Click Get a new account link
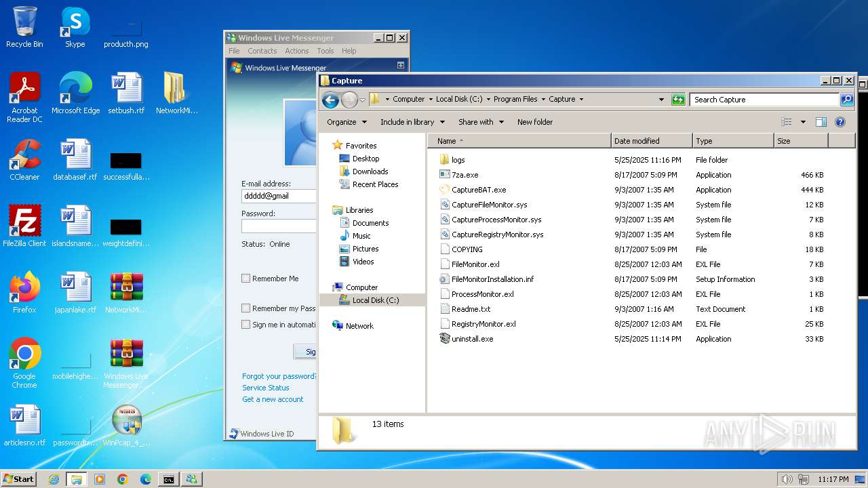The width and height of the screenshot is (868, 488). pyautogui.click(x=273, y=399)
